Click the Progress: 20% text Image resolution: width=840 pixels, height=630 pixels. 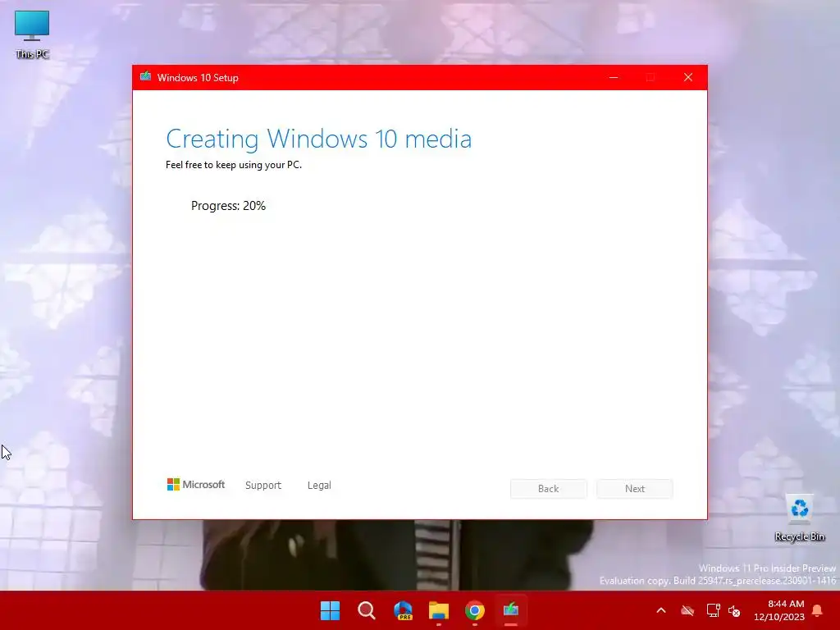coord(228,206)
